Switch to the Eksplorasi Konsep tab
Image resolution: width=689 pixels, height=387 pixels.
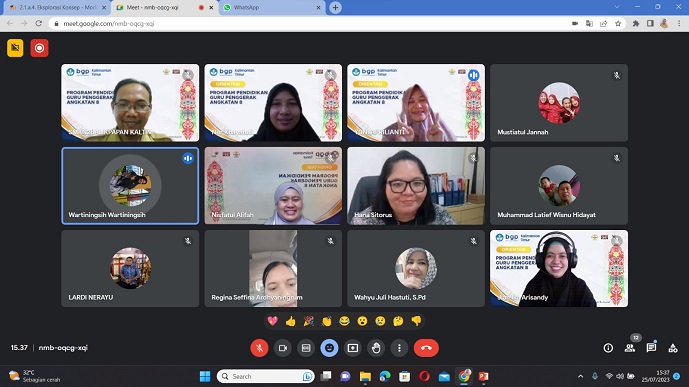coord(57,7)
